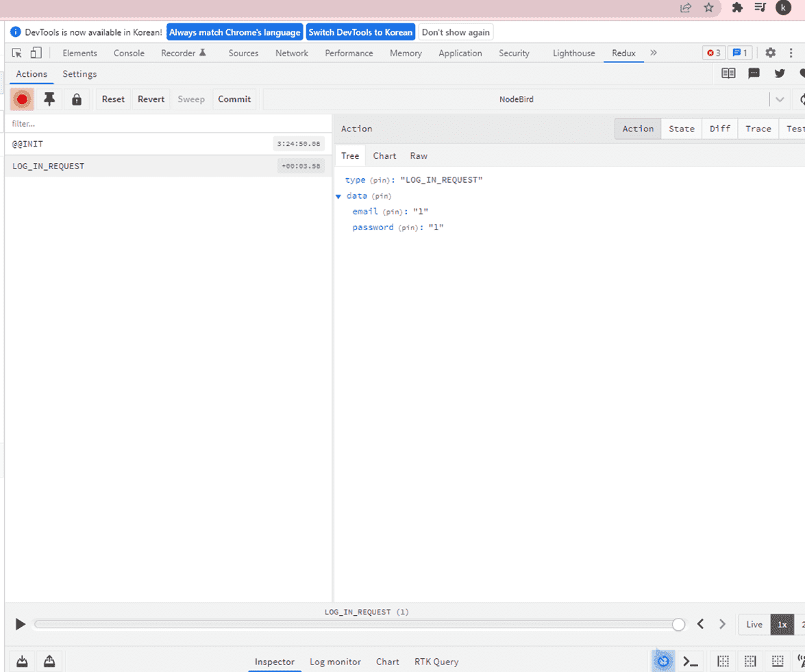The image size is (805, 672).
Task: Step to previous action with left chevron
Action: (x=700, y=624)
